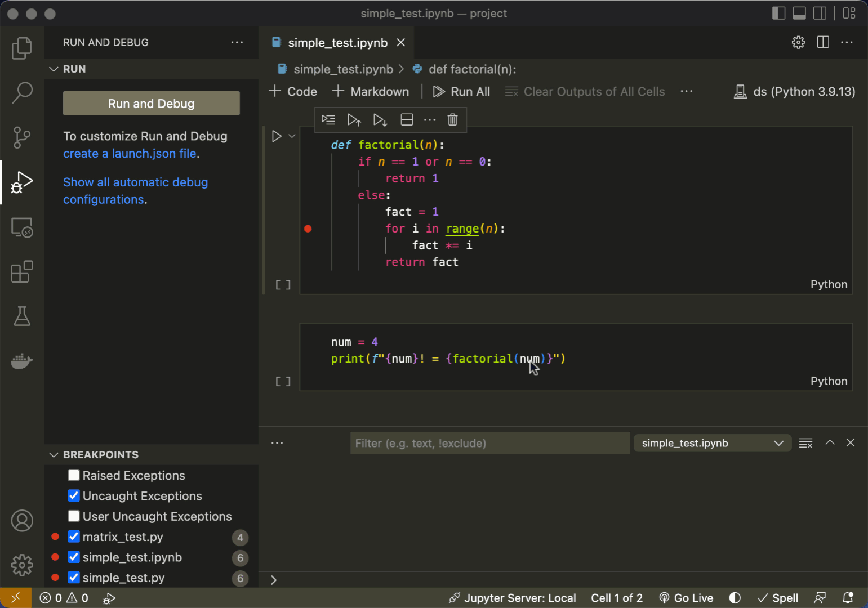Collapse the RUN section
868x608 pixels.
pos(54,69)
